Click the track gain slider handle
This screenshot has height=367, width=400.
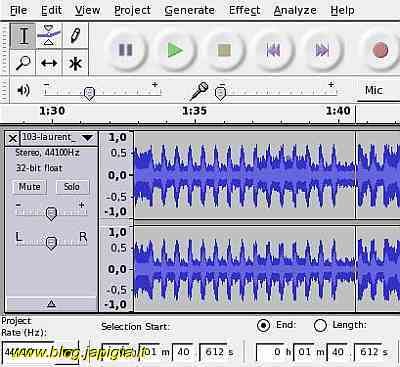(x=51, y=214)
